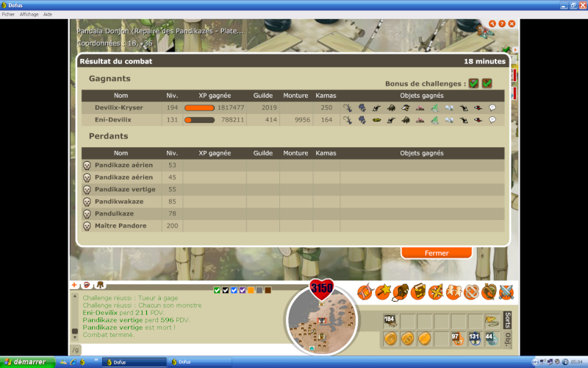Open the guild emblem icon
Viewport: 588px width, 368px height.
471,291
